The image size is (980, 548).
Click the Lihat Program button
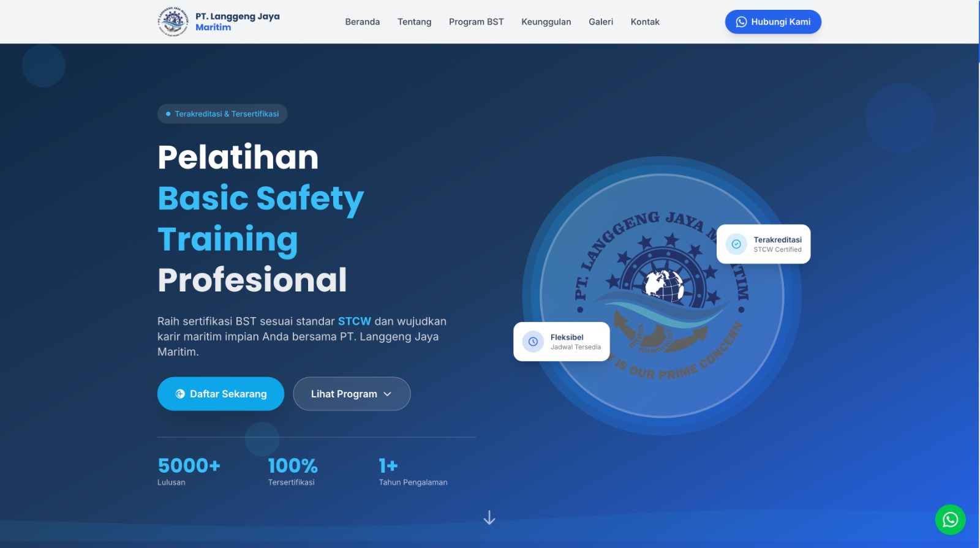[344, 394]
